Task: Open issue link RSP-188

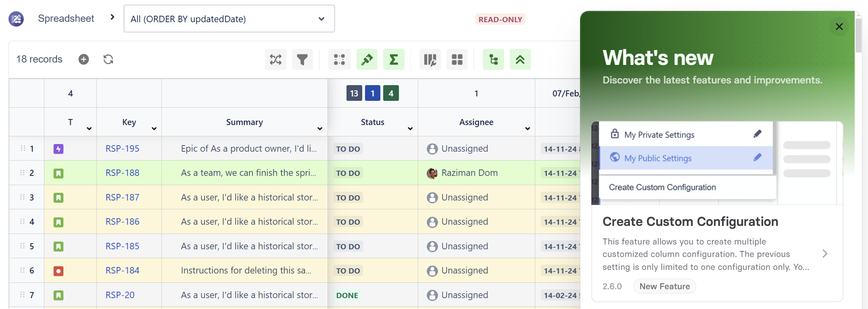Action: coord(122,173)
